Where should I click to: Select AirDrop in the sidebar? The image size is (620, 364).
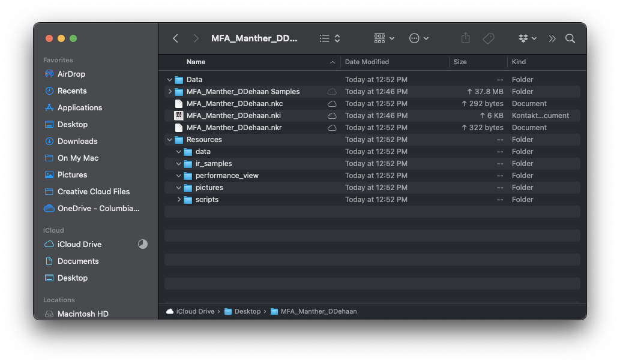point(71,74)
